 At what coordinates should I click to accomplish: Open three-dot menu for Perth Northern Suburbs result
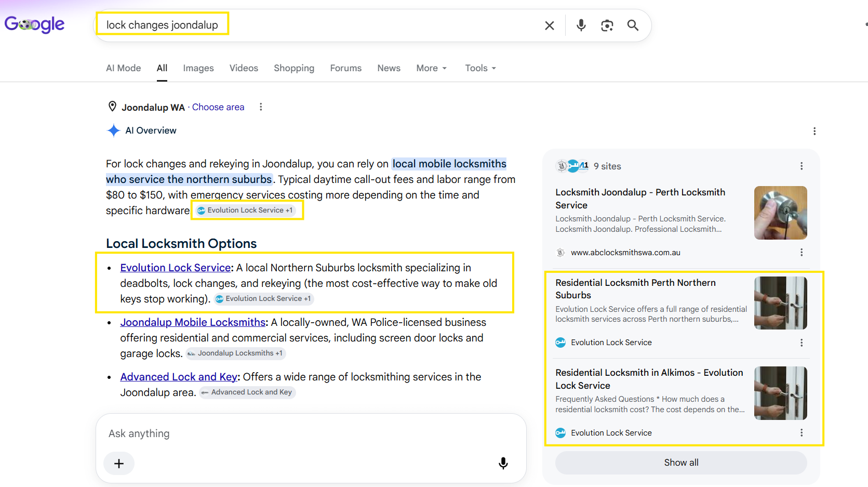802,343
